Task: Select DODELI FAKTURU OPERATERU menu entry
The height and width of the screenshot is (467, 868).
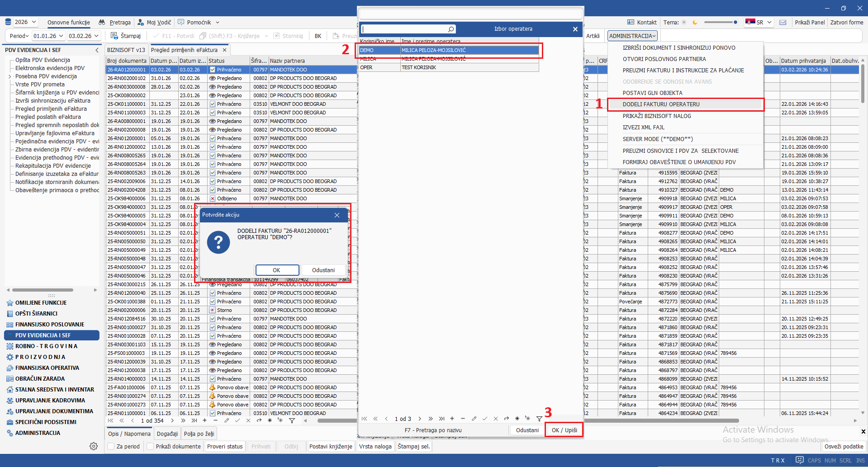Action: 661,104
